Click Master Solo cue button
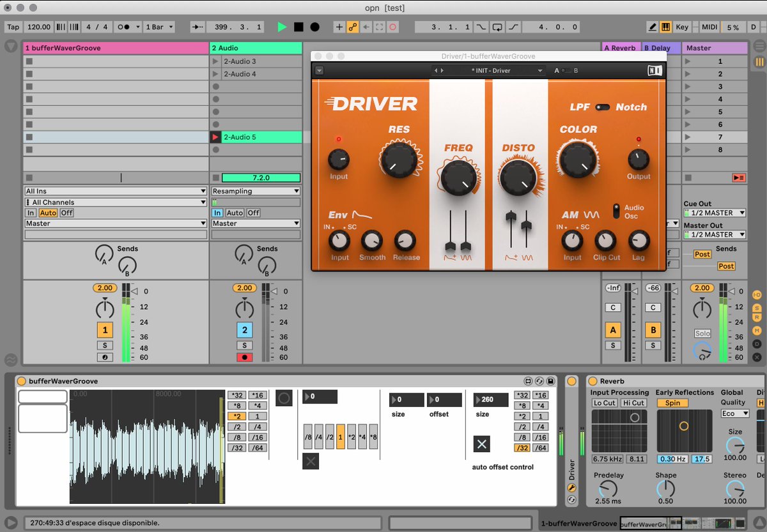Image resolution: width=767 pixels, height=532 pixels. 702,333
